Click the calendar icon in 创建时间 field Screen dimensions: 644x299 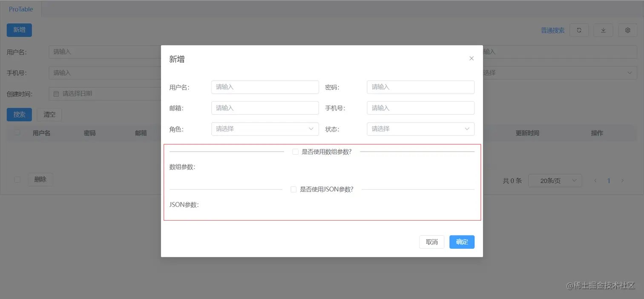[x=56, y=94]
